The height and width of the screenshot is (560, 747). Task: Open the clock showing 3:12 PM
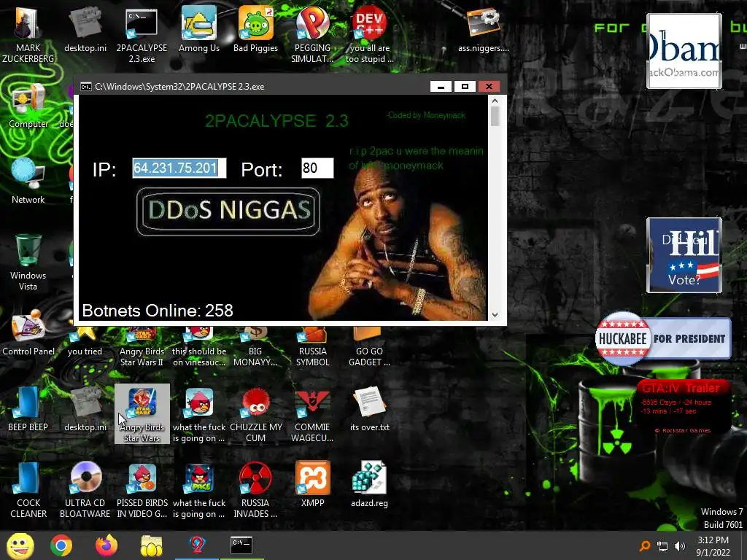tap(713, 546)
